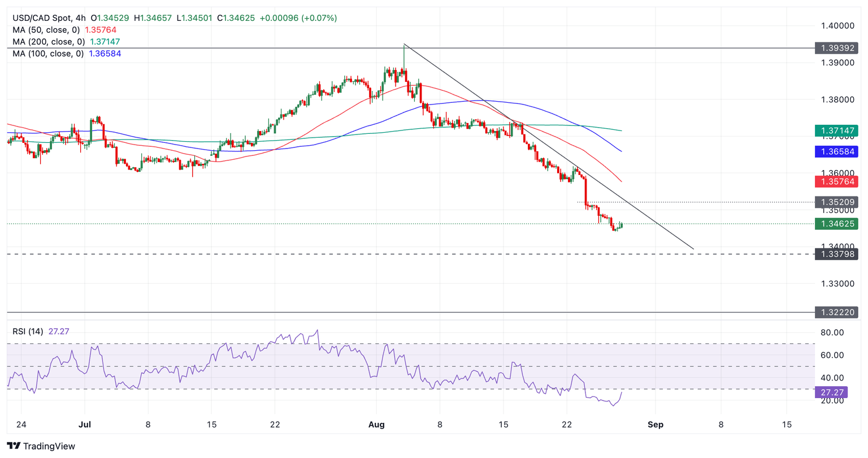Click the blue 1.36584 price tag
This screenshot has height=458, width=868.
pyautogui.click(x=836, y=151)
